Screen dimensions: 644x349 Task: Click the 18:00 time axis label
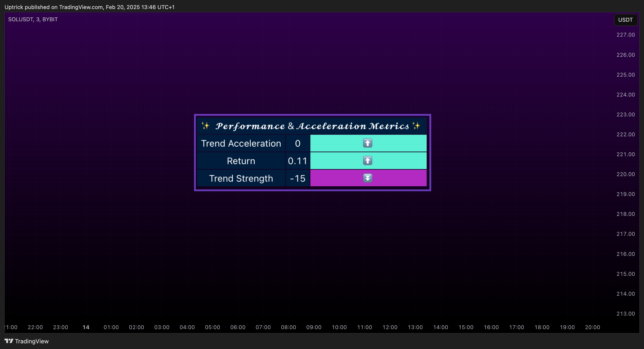pos(542,327)
